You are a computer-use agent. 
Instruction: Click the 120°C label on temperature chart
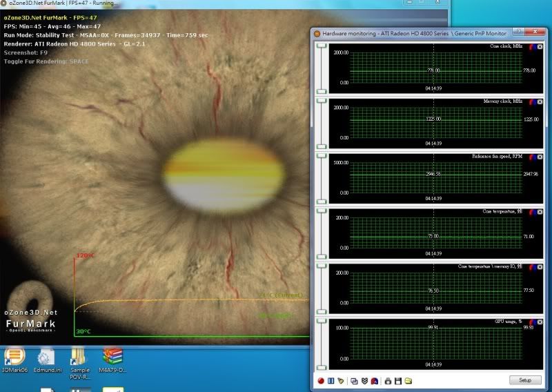pyautogui.click(x=85, y=255)
